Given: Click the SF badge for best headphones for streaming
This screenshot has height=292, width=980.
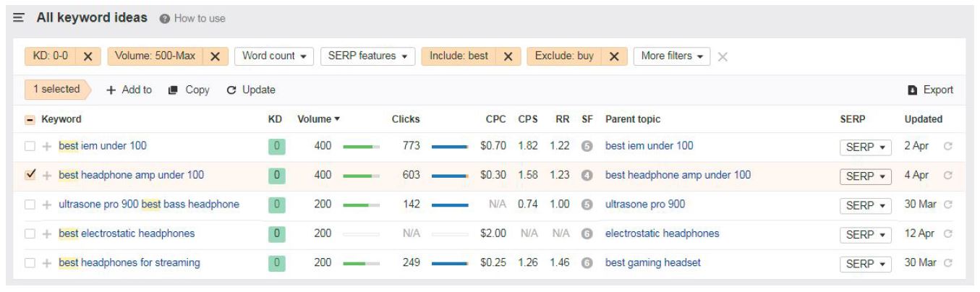Looking at the screenshot, I should pos(587,263).
